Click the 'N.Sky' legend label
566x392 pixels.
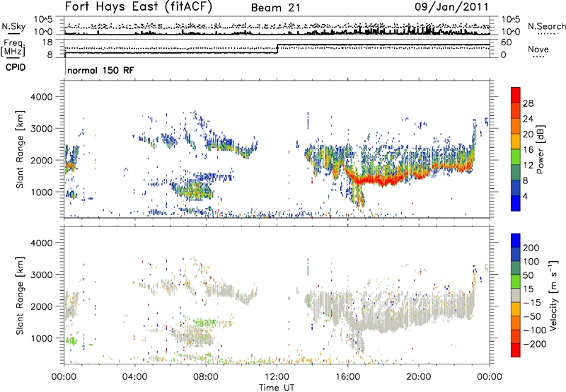(x=13, y=26)
